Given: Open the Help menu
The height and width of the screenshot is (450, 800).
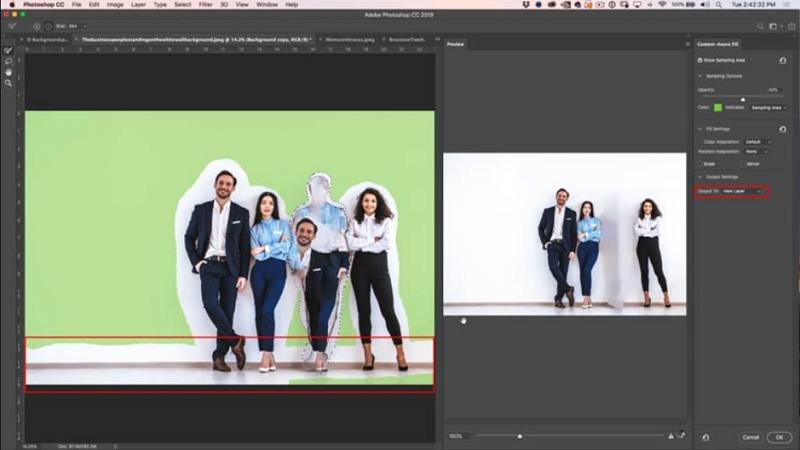Looking at the screenshot, I should 291,5.
